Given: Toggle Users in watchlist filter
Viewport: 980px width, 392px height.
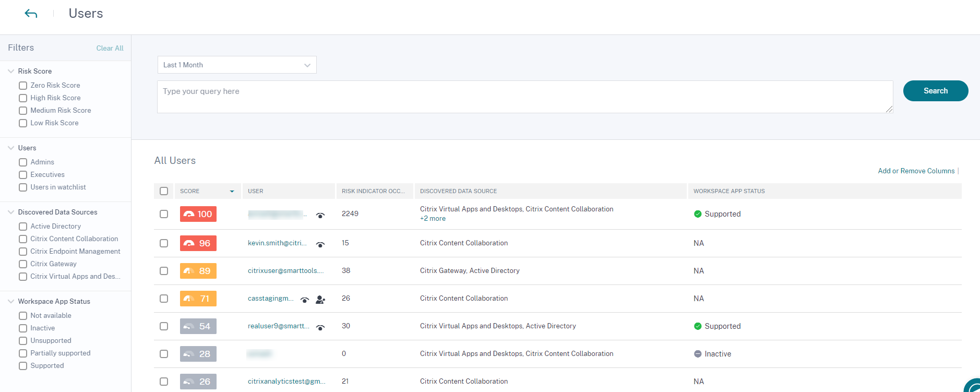Looking at the screenshot, I should point(23,187).
